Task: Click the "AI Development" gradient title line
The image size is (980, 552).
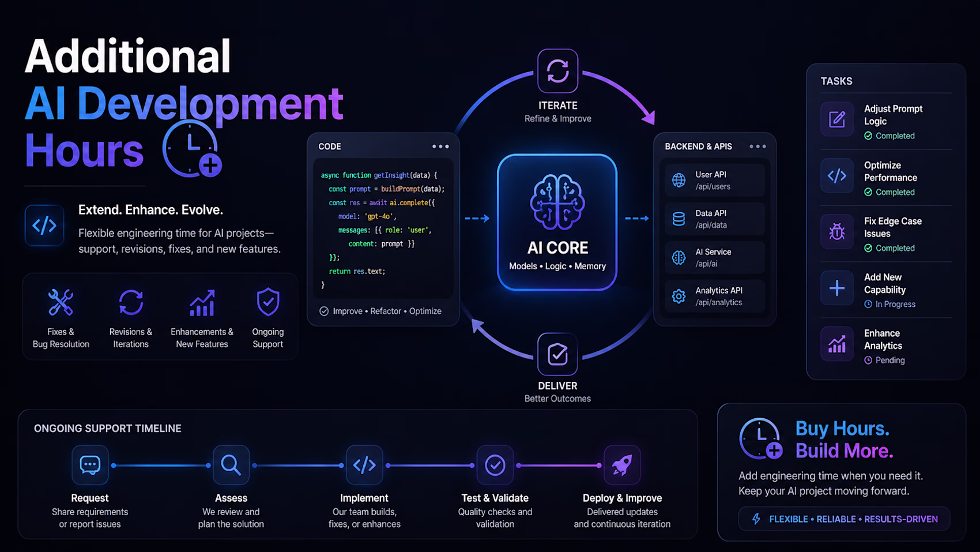Action: tap(184, 104)
